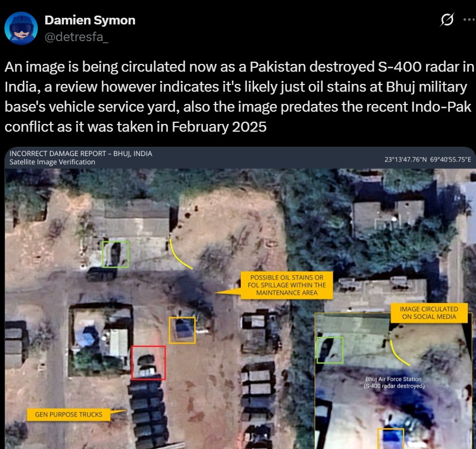Screen dimensions: 476x449
Task: Click the Damien Symon display name
Action: tap(90, 21)
